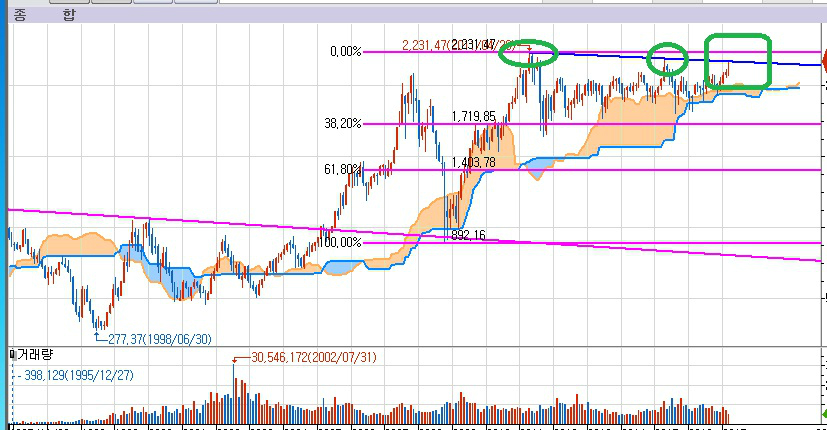Click the small icon beside the 거래량 label
This screenshot has width=827, height=430.
(11, 355)
